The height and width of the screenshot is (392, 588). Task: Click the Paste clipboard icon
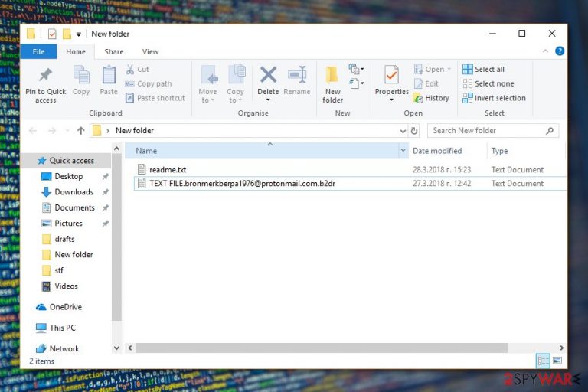pos(109,74)
